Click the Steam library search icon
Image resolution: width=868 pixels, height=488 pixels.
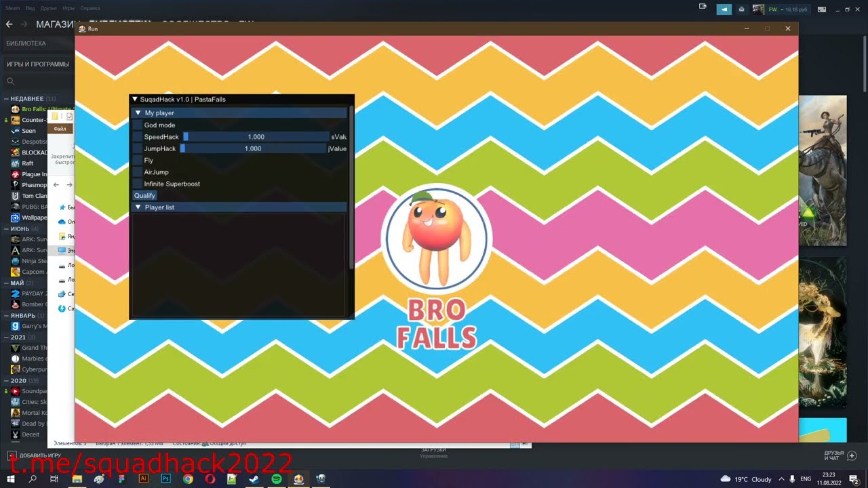pyautogui.click(x=10, y=81)
